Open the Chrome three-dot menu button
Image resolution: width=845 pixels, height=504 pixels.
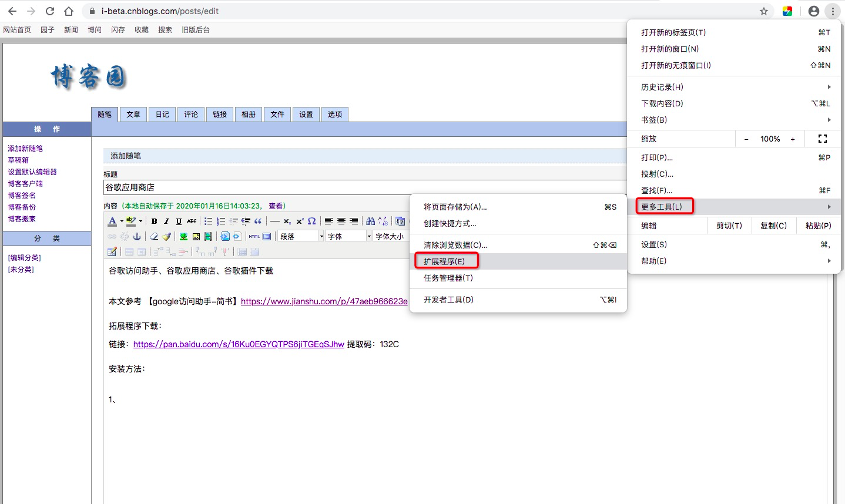[833, 11]
